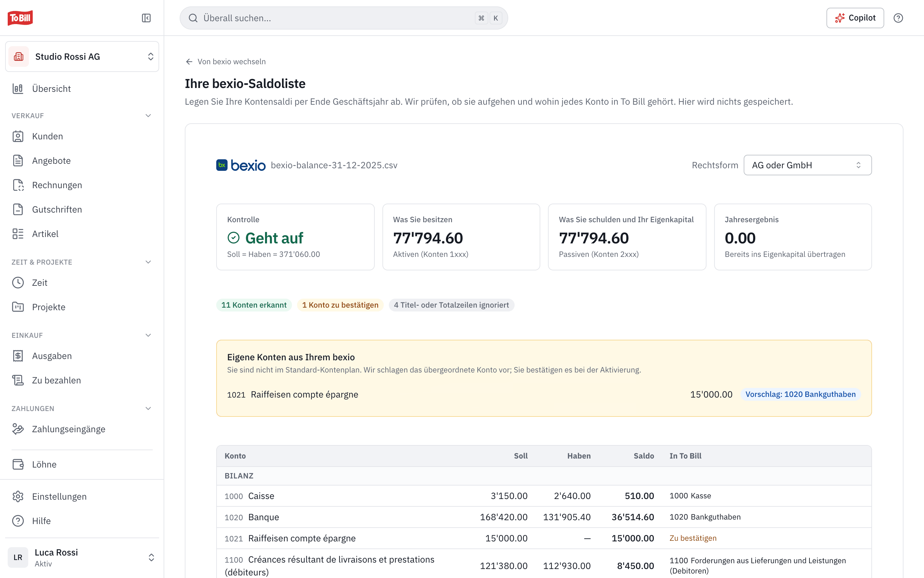924x578 pixels.
Task: Collapse the VERKAUF section chevron
Action: (148, 116)
